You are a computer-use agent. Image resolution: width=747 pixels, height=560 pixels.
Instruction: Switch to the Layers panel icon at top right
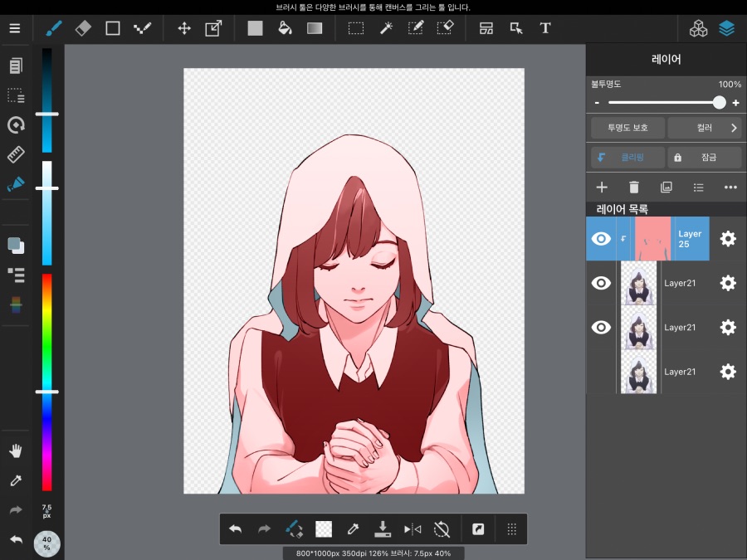point(726,27)
